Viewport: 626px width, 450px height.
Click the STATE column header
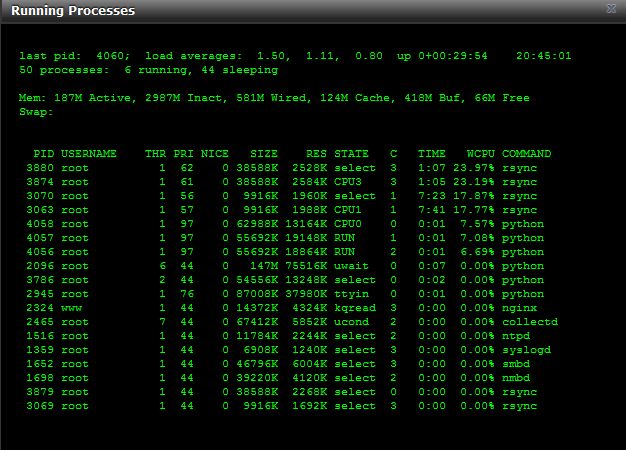351,154
